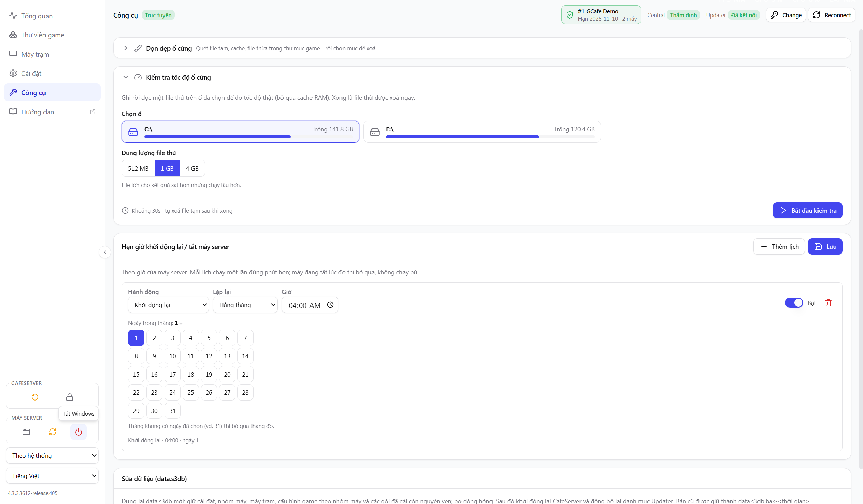The image size is (863, 504).
Task: Collapse the sidebar with the arrow handle
Action: pyautogui.click(x=105, y=253)
